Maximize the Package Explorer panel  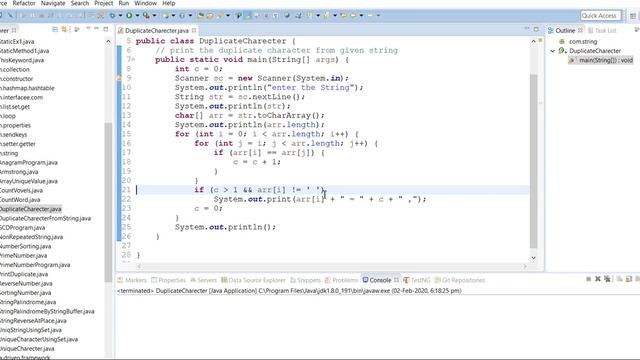click(x=106, y=29)
